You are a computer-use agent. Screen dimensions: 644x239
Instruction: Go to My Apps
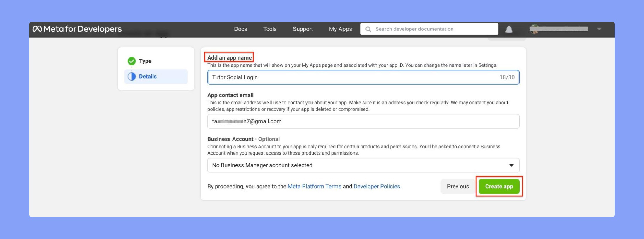340,29
